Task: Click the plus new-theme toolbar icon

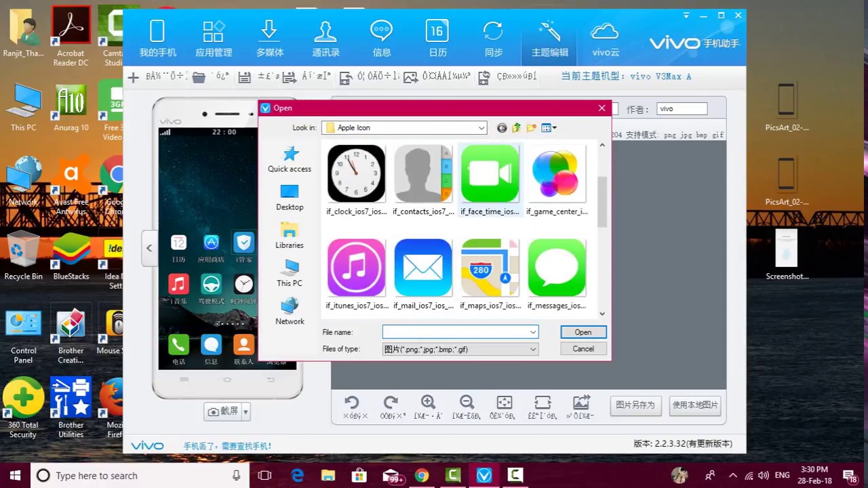Action: [133, 77]
